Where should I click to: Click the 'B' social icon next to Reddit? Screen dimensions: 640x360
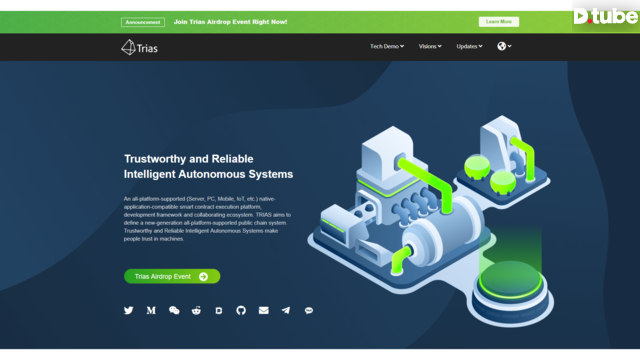219,311
